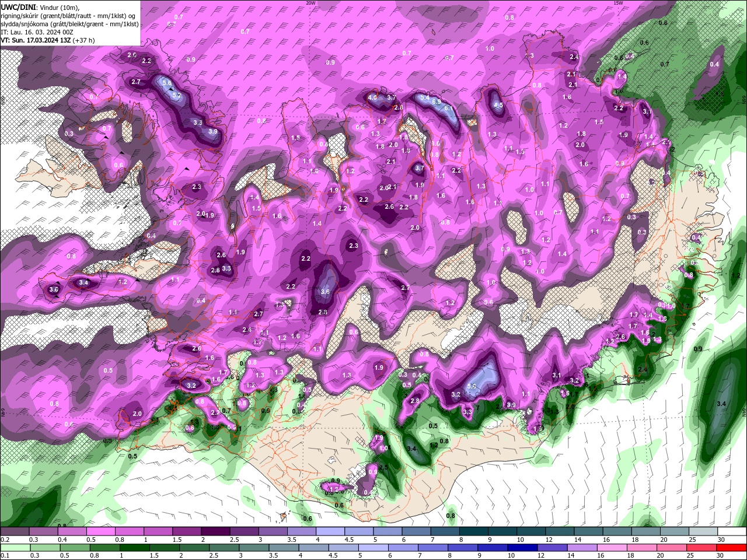Click the 30 label on the upper legend row
Screen dimensions: 747x560
pyautogui.click(x=721, y=540)
